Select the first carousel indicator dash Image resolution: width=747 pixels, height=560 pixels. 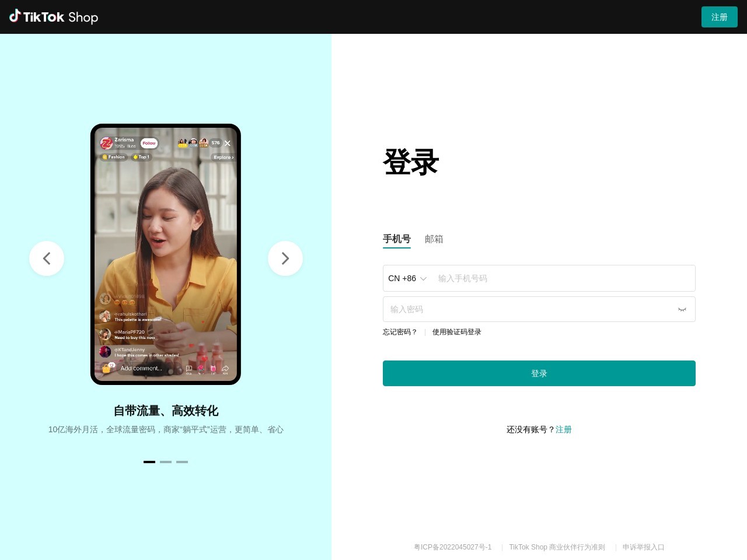click(149, 462)
